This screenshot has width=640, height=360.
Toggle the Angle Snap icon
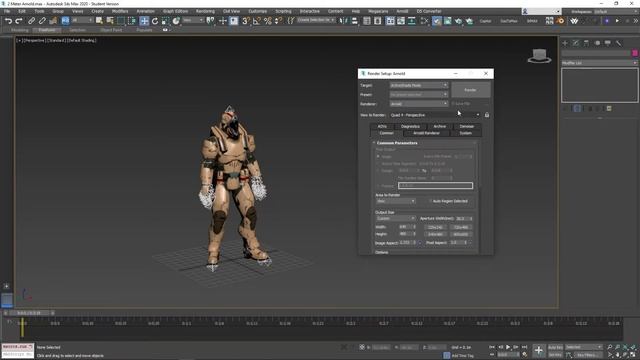(257, 21)
